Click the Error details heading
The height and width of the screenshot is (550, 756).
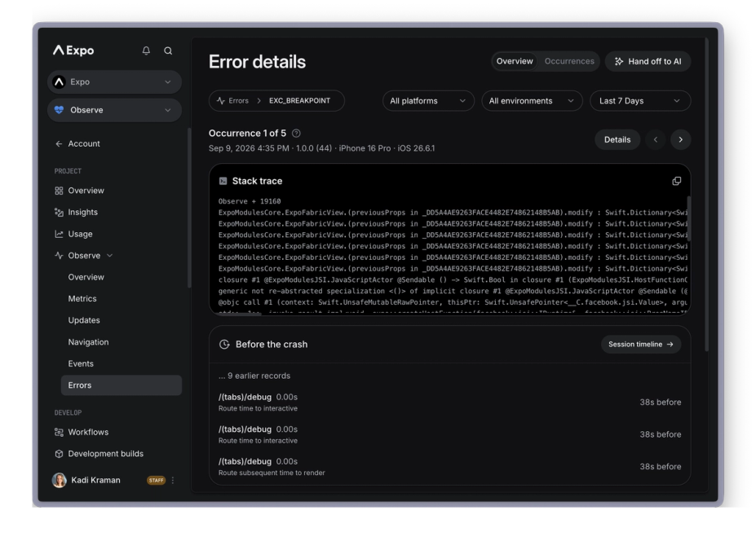(257, 62)
